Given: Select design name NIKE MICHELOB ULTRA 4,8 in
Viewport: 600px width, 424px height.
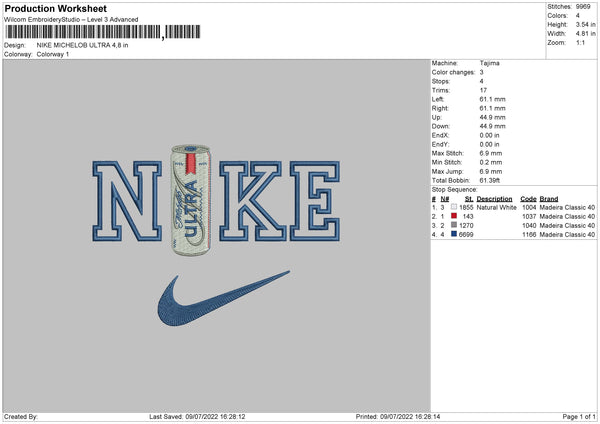Looking at the screenshot, I should coord(82,45).
